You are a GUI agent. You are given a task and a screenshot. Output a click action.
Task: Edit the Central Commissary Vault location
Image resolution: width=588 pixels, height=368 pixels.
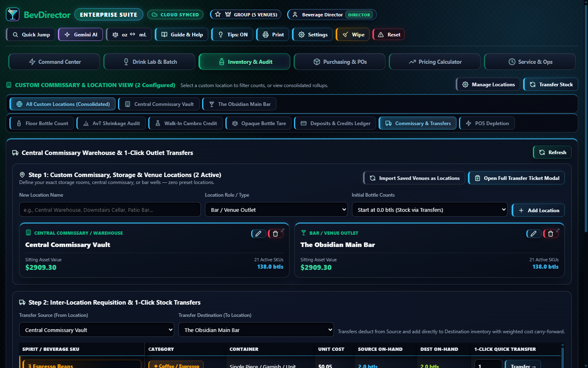click(x=258, y=233)
